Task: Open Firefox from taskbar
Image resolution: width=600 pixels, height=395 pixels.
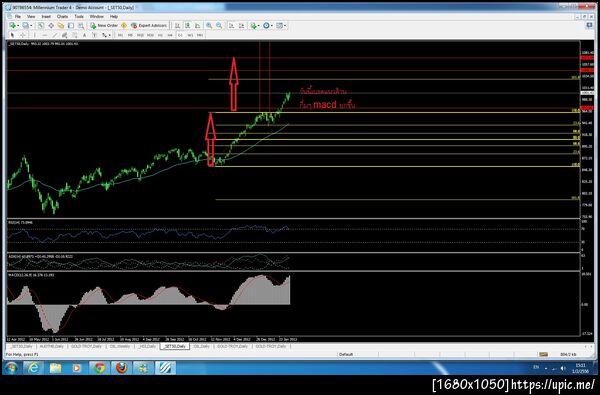Action: coord(121,368)
